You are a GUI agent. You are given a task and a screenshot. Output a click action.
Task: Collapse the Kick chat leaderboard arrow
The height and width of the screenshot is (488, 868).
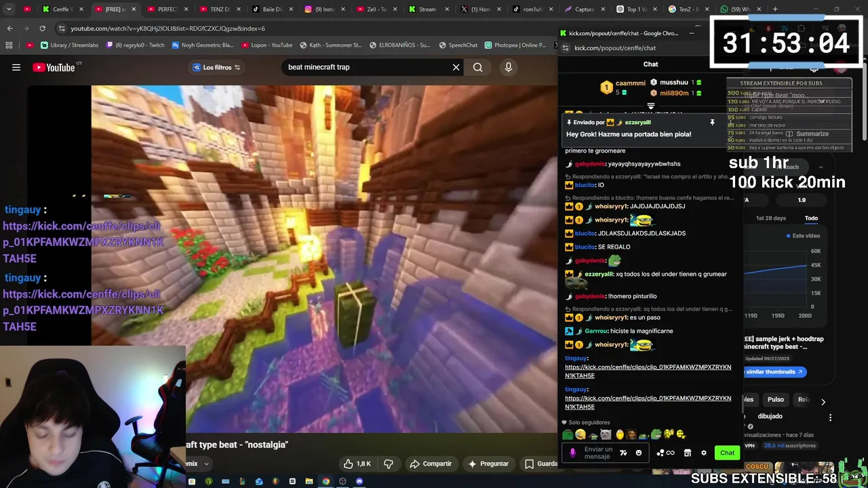[651, 106]
